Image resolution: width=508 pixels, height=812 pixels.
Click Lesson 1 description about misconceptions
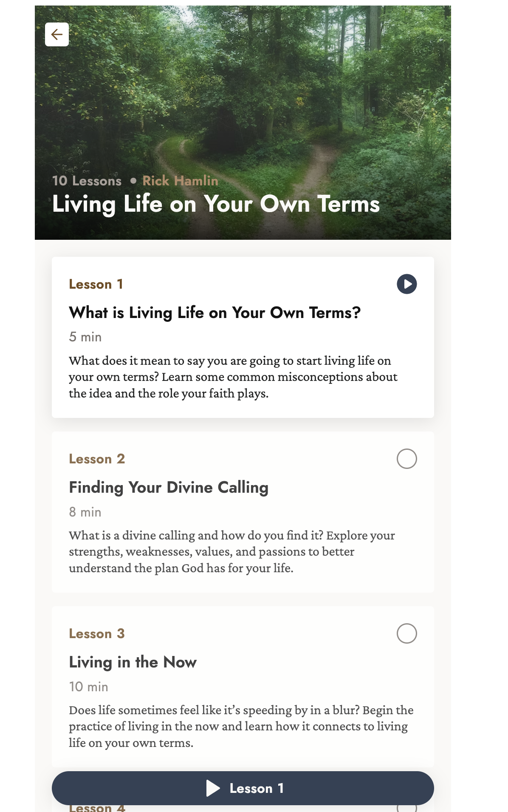234,377
